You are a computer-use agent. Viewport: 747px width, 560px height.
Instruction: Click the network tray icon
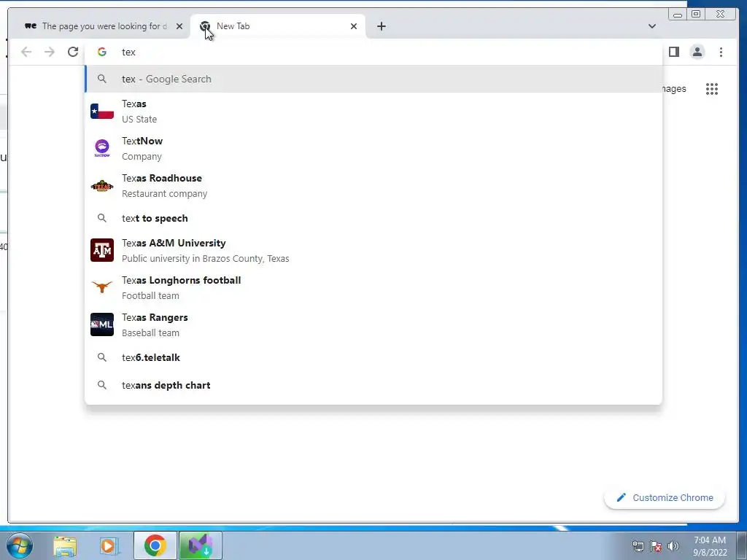click(638, 546)
